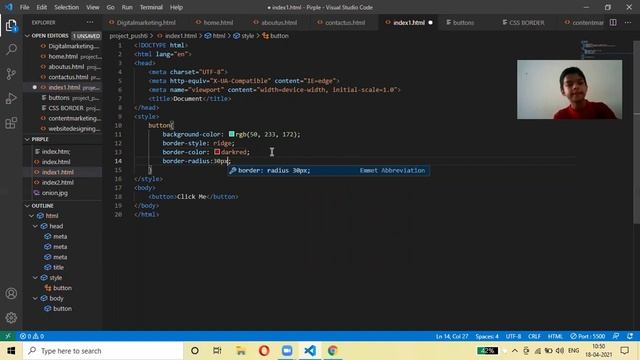Change encoding via UTF-8 status item
This screenshot has width=640, height=360.
(513, 336)
